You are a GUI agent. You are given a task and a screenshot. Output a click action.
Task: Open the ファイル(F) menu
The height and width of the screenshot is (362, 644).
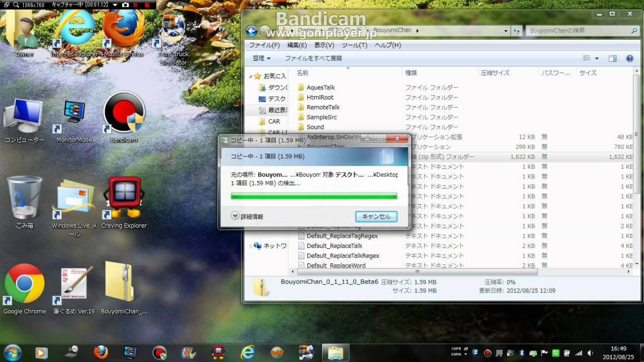click(x=264, y=45)
